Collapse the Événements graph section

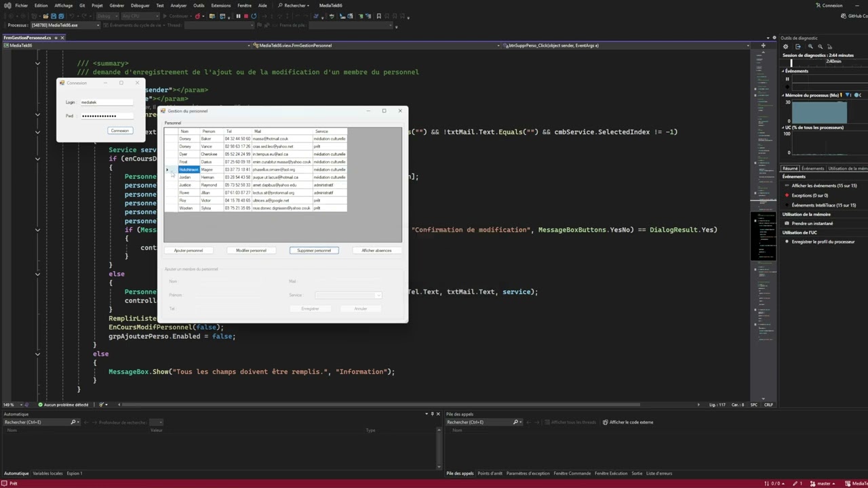point(783,71)
